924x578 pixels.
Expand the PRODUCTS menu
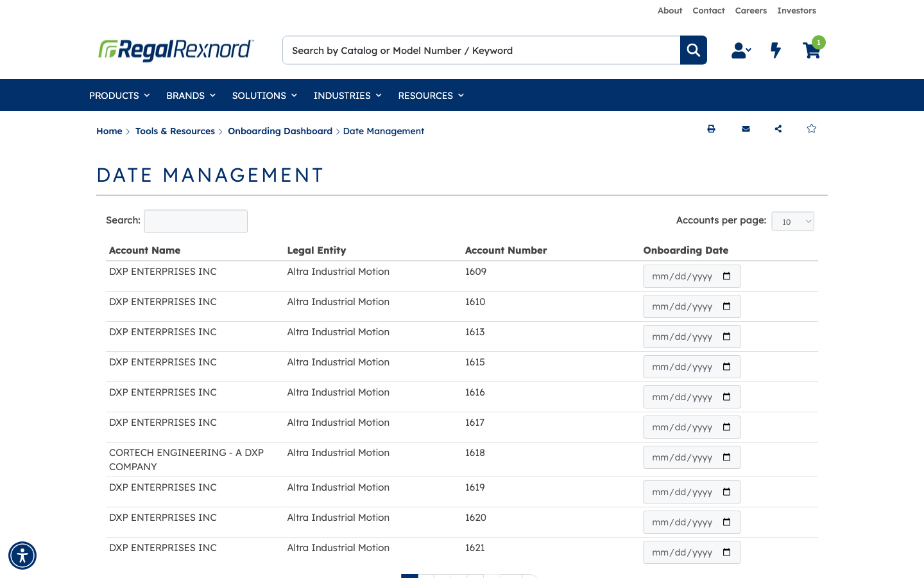coord(119,96)
